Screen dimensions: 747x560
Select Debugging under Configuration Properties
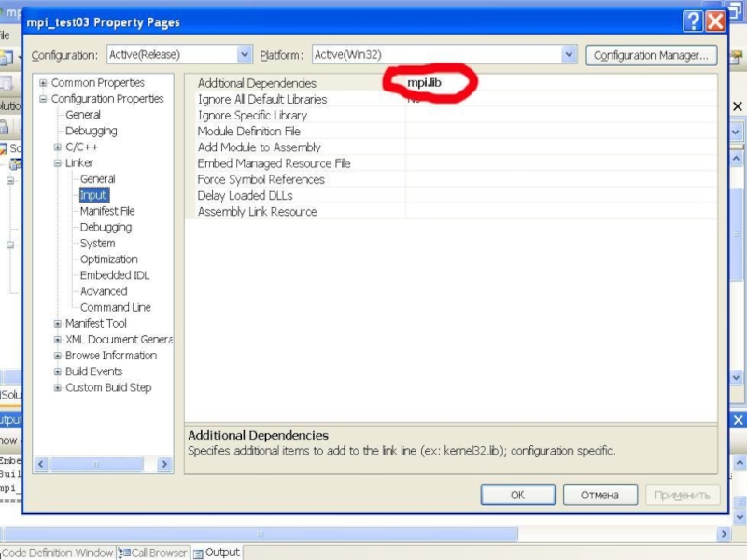point(91,131)
